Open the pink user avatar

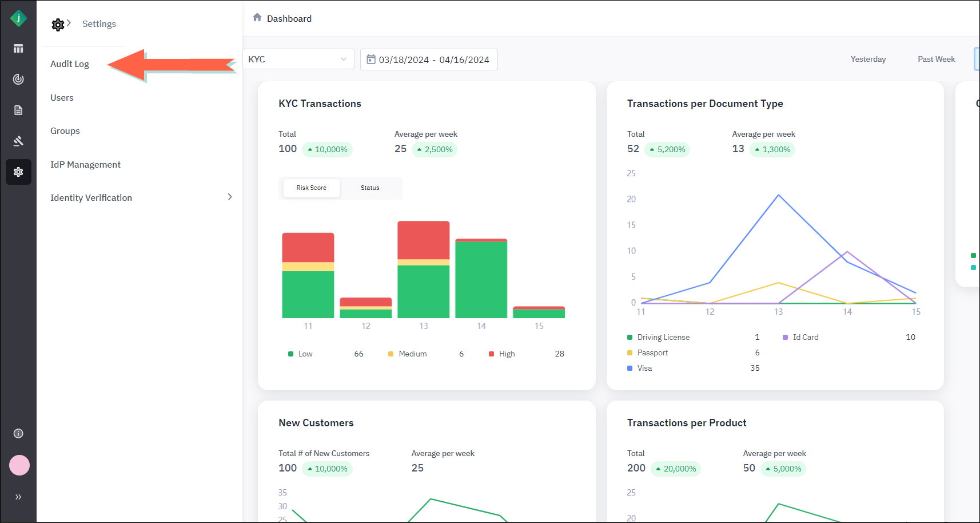click(x=19, y=465)
